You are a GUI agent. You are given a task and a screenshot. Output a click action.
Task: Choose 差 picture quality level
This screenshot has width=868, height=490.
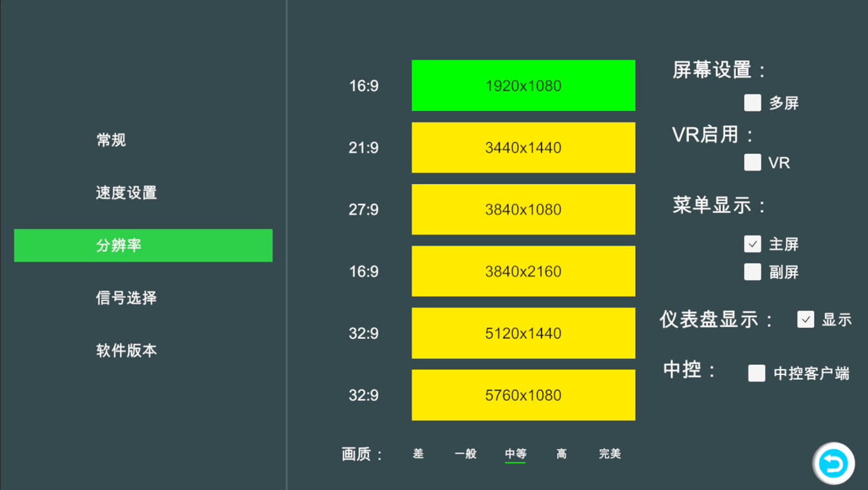pyautogui.click(x=418, y=454)
